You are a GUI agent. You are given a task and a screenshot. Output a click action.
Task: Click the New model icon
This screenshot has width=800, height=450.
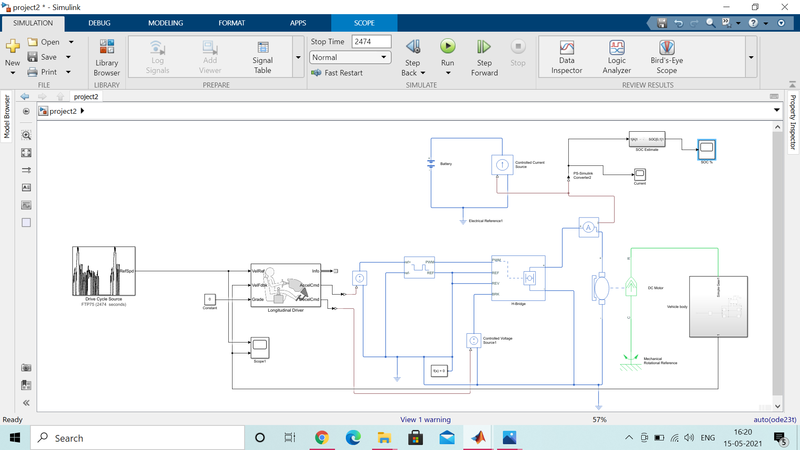pos(12,46)
